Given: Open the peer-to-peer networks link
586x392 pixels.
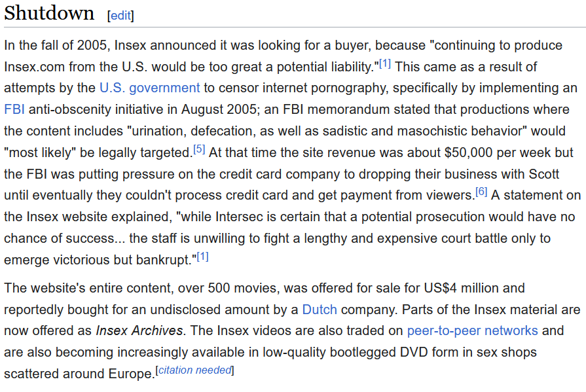Looking at the screenshot, I should 472,330.
